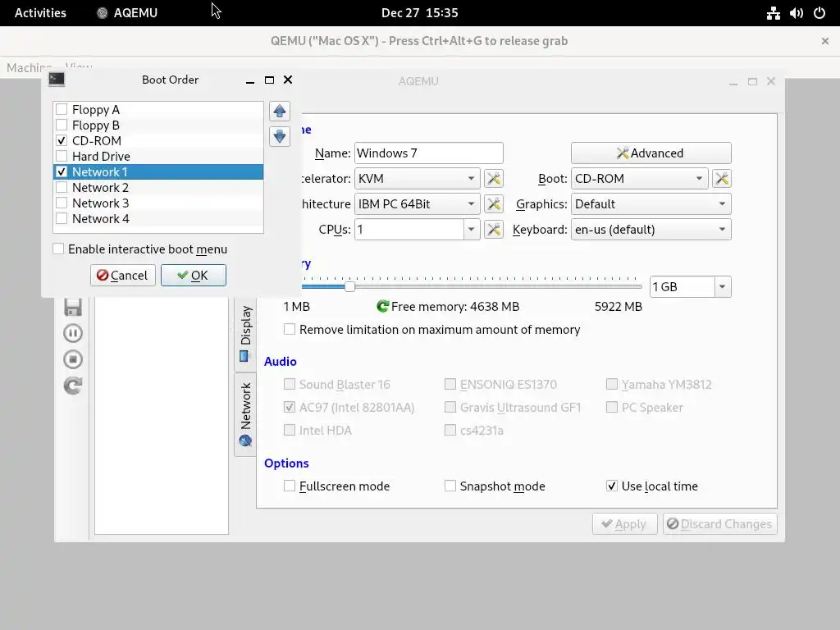840x630 pixels.
Task: Click the VM Name input field
Action: (x=428, y=153)
